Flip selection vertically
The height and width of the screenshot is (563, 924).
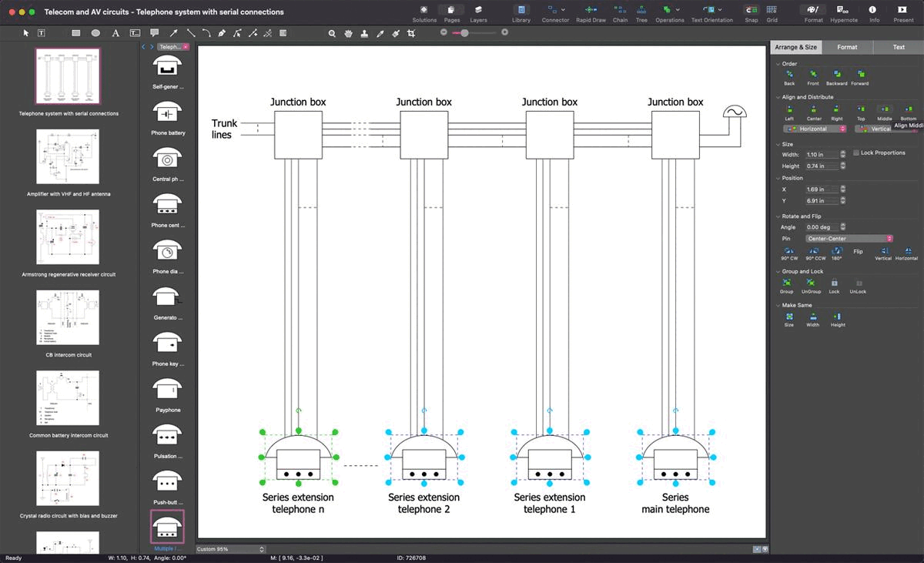click(x=883, y=252)
